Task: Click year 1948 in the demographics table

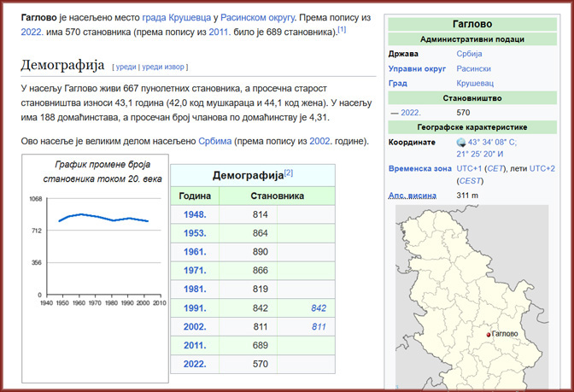Action: click(x=195, y=214)
